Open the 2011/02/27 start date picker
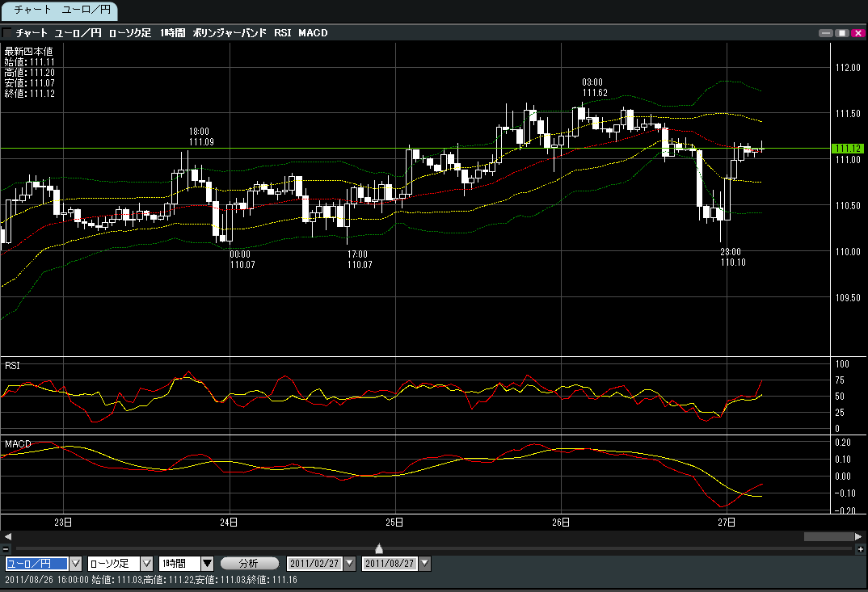Viewport: 868px width, 592px height. 349,564
